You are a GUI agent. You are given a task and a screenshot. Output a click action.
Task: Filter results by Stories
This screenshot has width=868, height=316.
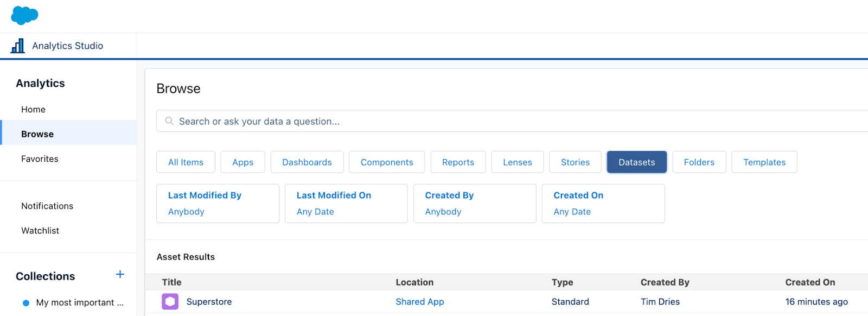coord(575,162)
